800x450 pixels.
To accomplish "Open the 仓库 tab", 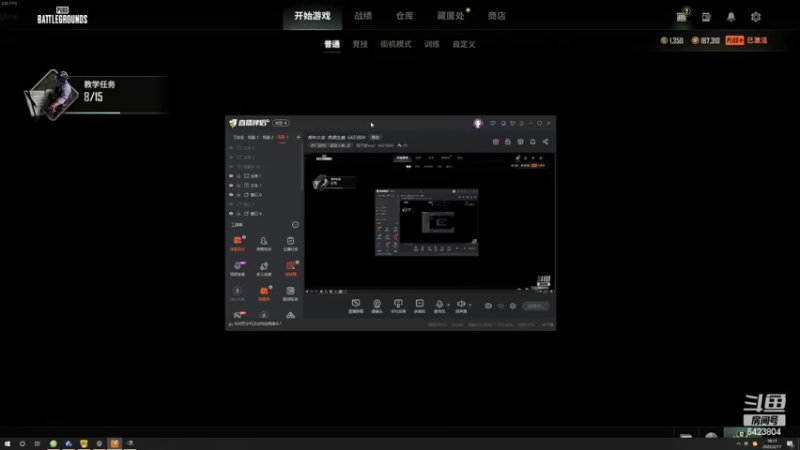I will point(405,16).
